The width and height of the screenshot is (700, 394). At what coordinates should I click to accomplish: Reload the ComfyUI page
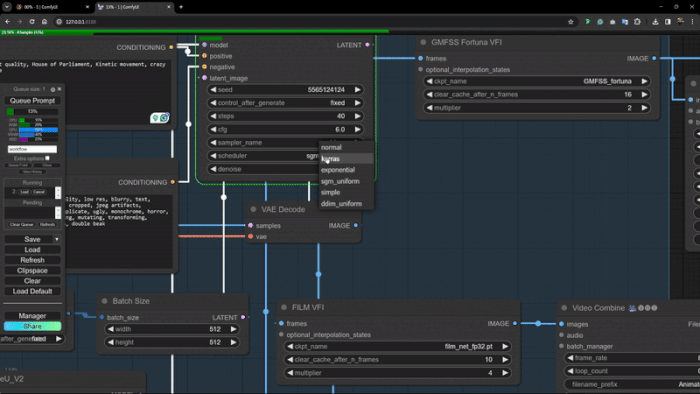(x=32, y=21)
